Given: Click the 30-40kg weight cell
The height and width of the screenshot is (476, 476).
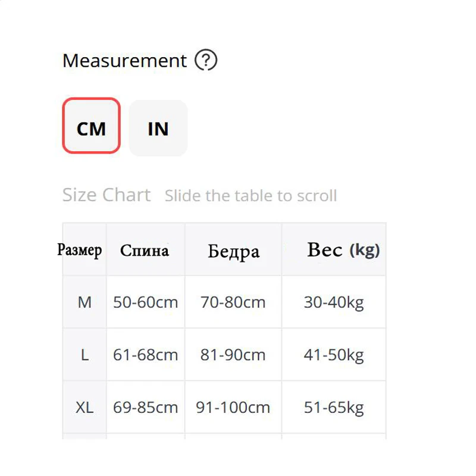Looking at the screenshot, I should pos(334,302).
